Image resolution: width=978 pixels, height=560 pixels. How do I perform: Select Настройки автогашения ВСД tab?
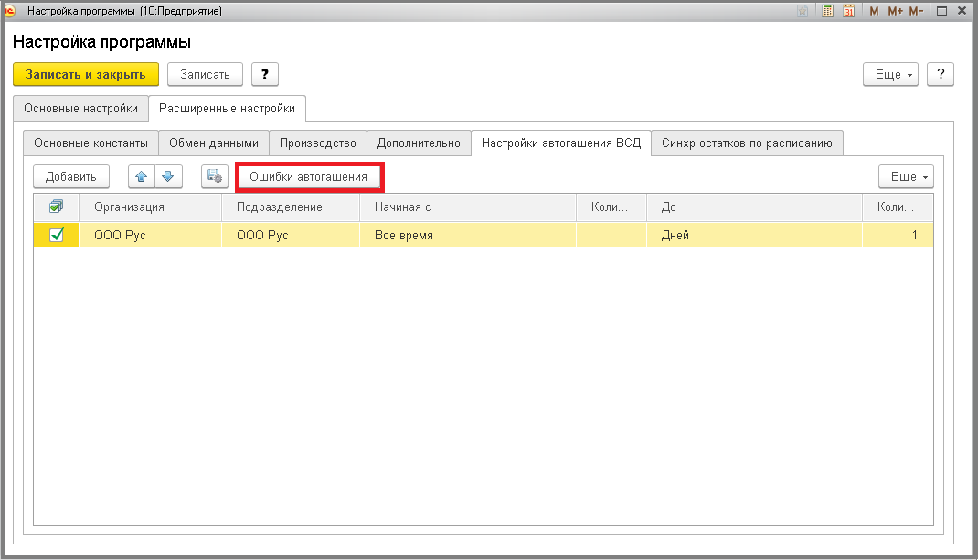(x=561, y=143)
